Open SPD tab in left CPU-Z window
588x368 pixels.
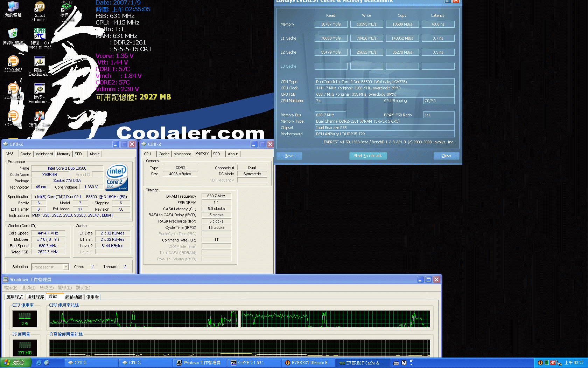[x=78, y=154]
